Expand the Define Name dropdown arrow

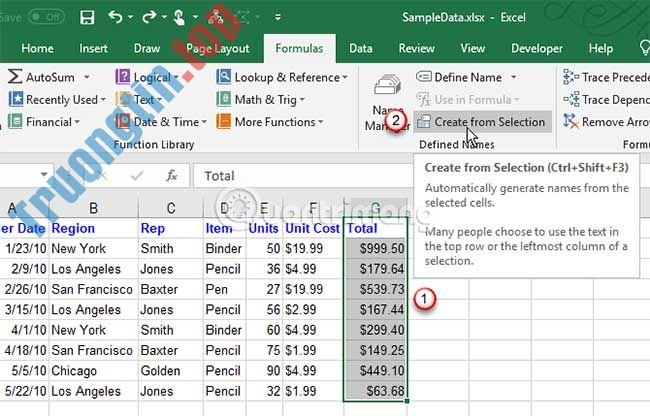[514, 77]
